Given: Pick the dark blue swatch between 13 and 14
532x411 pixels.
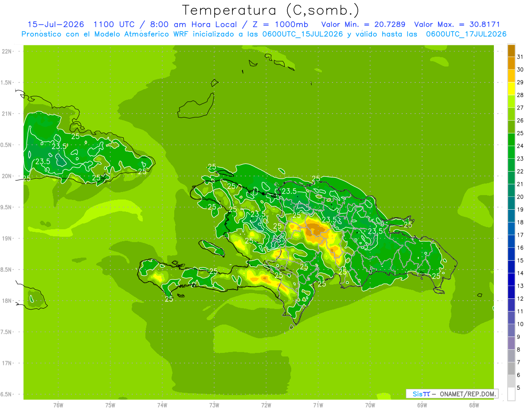Looking at the screenshot, I should (x=511, y=280).
